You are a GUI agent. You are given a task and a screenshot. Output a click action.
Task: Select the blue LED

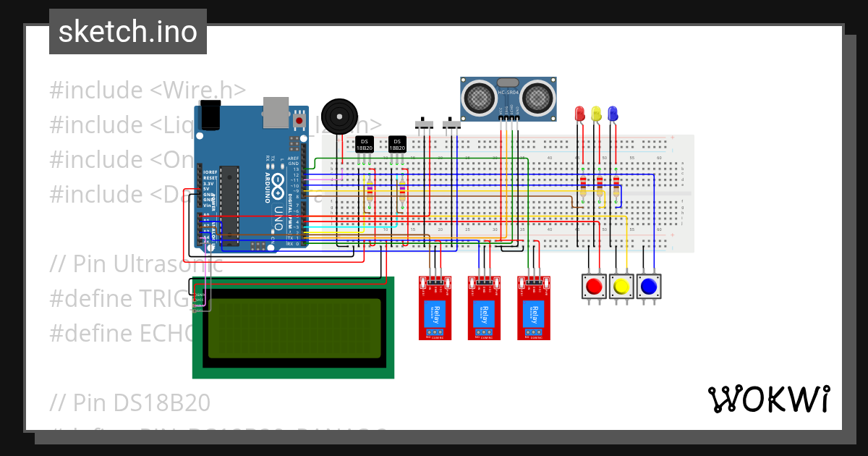[x=613, y=112]
